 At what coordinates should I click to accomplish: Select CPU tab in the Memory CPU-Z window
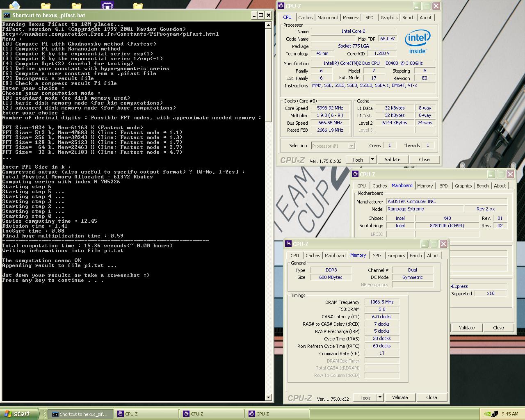click(x=294, y=256)
